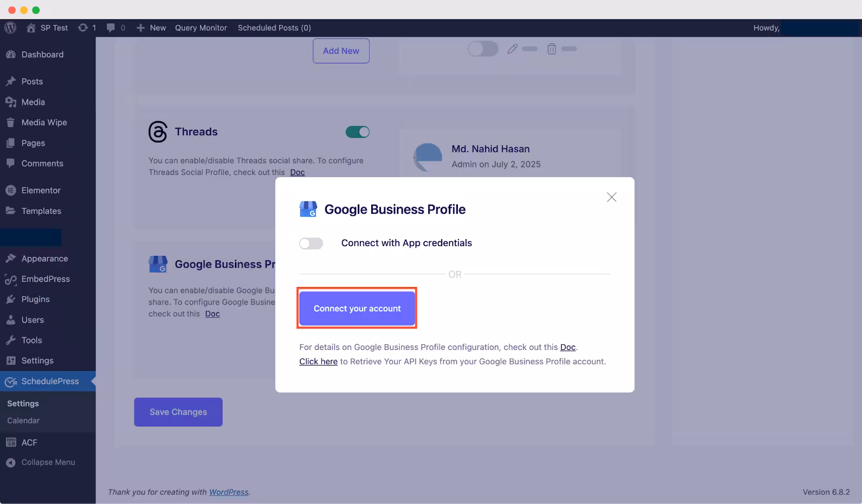The image size is (862, 504).
Task: Open the New content dropdown in admin bar
Action: (x=151, y=27)
